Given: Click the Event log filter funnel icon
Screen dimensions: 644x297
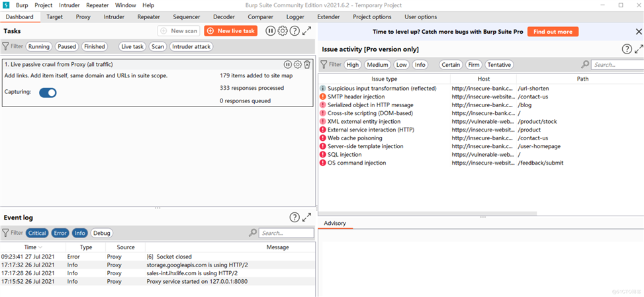Looking at the screenshot, I should point(6,233).
